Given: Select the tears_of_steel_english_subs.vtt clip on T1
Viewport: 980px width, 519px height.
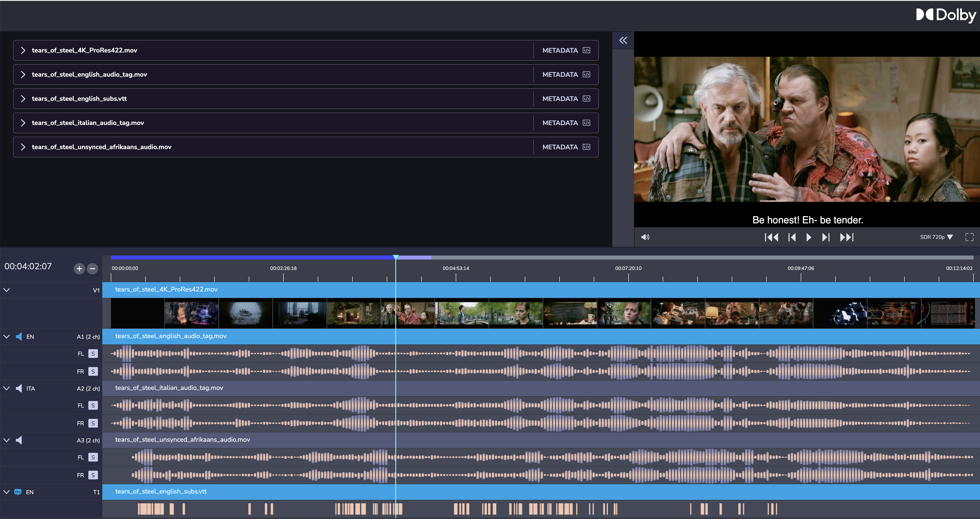Looking at the screenshot, I should pyautogui.click(x=541, y=492).
